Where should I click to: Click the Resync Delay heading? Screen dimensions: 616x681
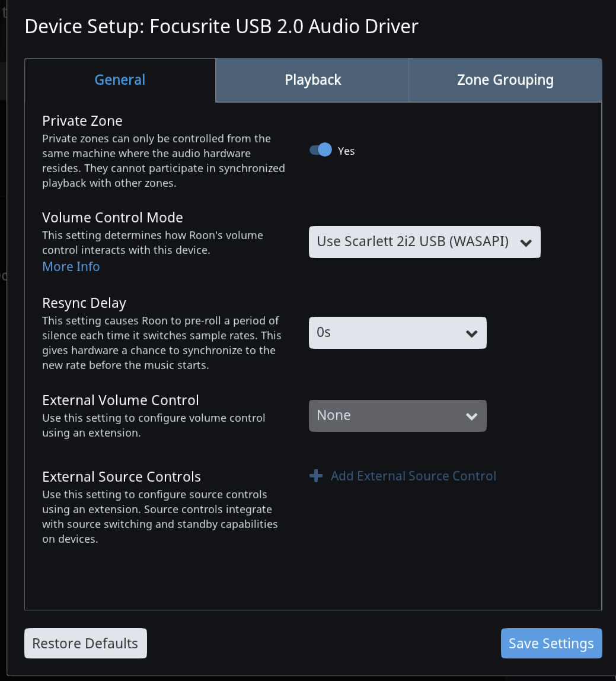click(84, 303)
